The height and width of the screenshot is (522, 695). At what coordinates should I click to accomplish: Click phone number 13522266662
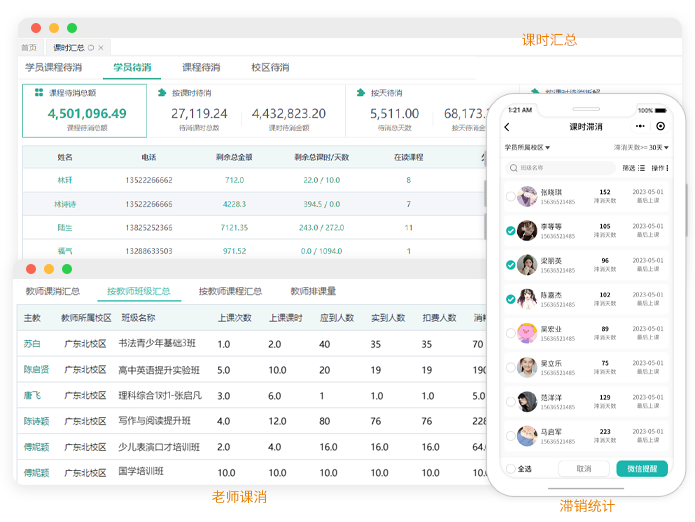coord(149,180)
